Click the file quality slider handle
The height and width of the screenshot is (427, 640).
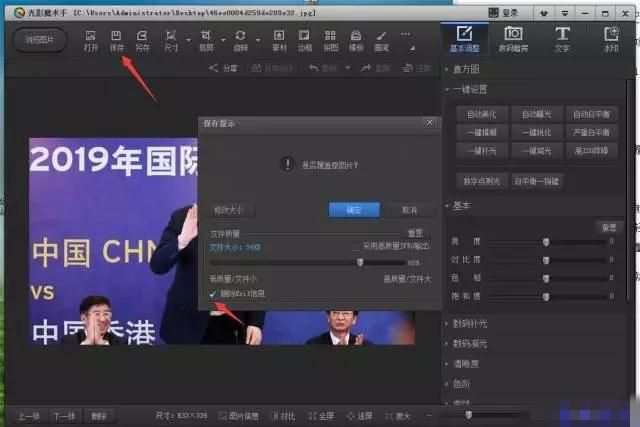pos(360,262)
